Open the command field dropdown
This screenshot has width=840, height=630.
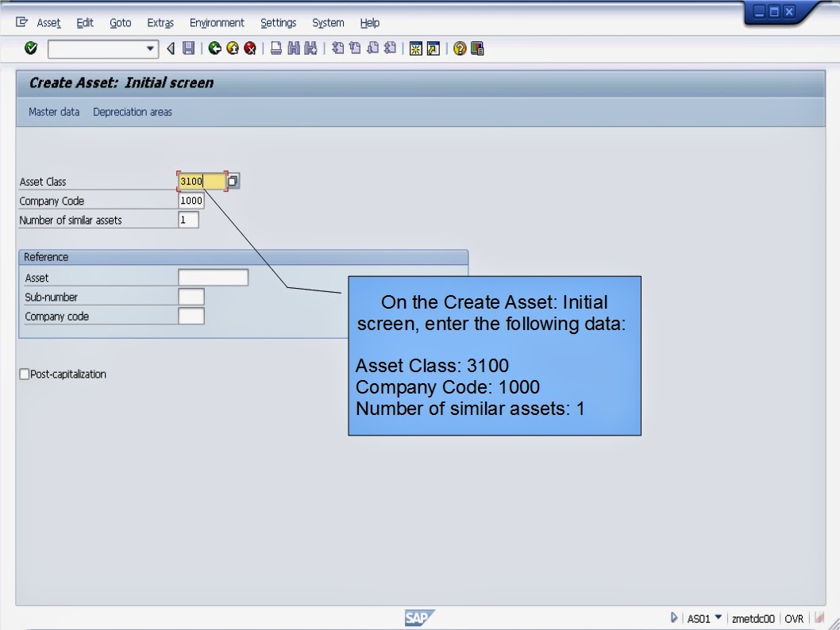[148, 48]
